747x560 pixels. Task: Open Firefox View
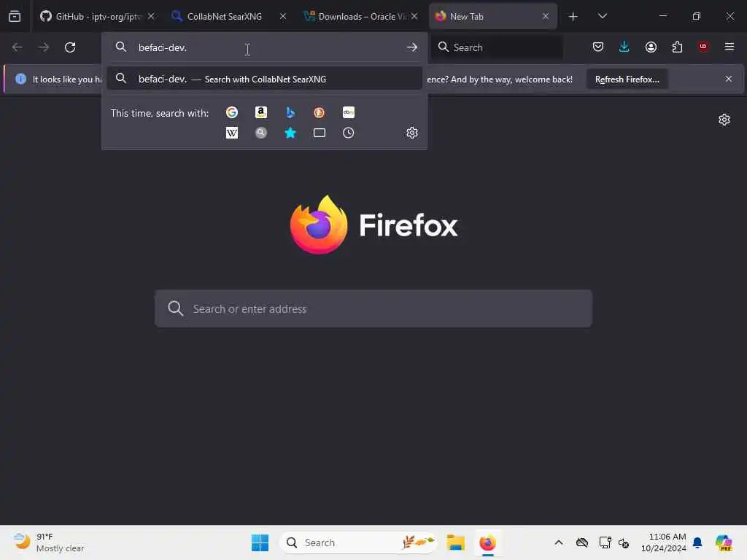pos(15,16)
